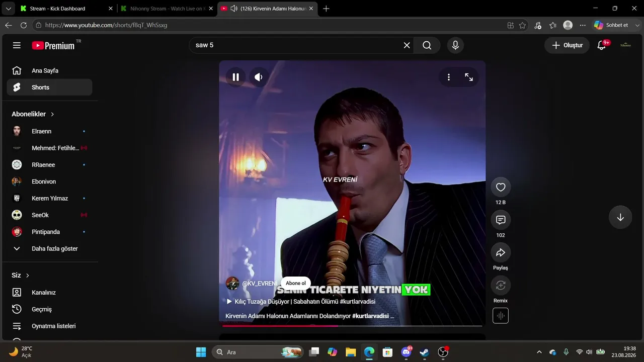
Task: Open the YouTube guide hamburger menu
Action: click(17, 45)
